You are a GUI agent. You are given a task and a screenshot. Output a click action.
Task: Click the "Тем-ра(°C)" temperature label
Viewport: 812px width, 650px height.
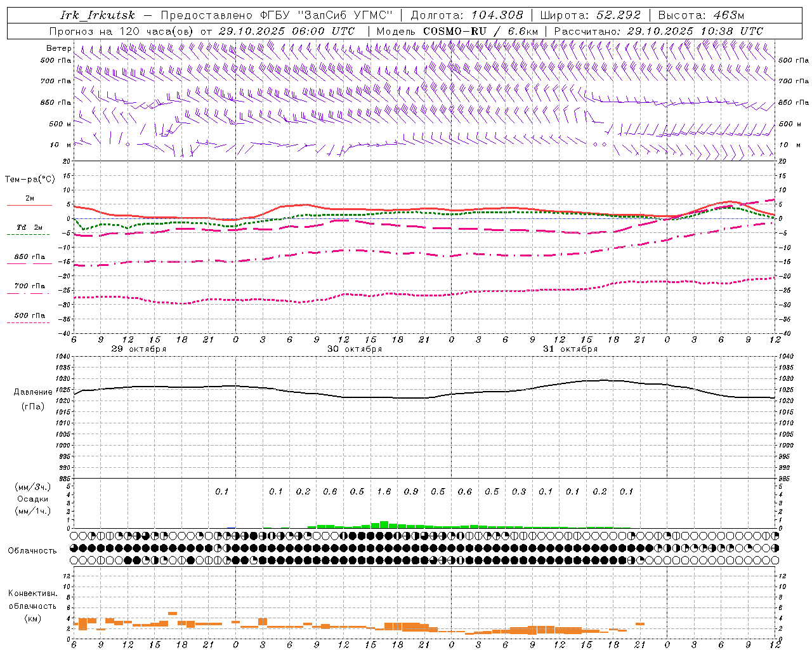click(30, 180)
